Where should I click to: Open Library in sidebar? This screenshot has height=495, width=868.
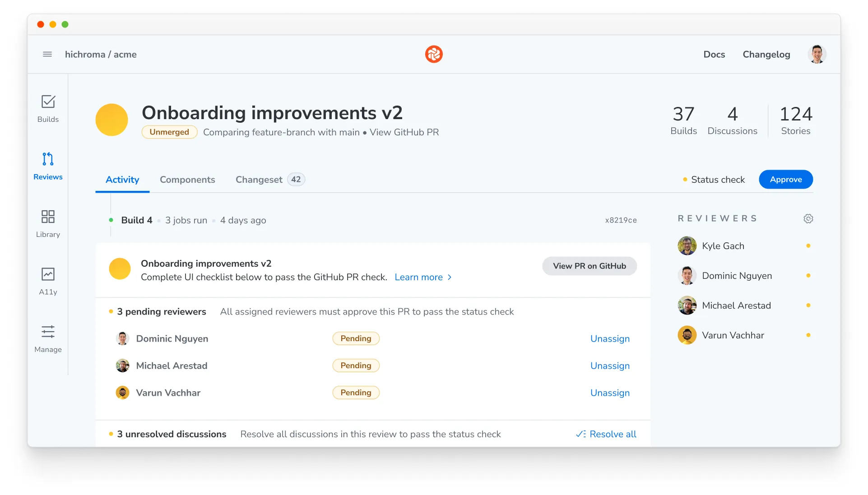tap(48, 224)
